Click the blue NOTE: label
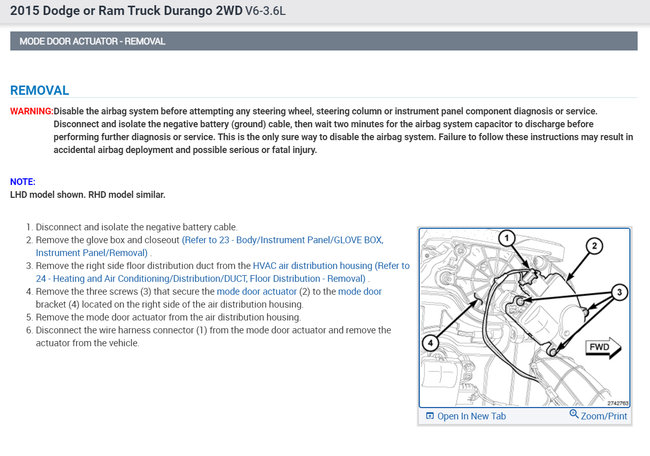 click(23, 182)
